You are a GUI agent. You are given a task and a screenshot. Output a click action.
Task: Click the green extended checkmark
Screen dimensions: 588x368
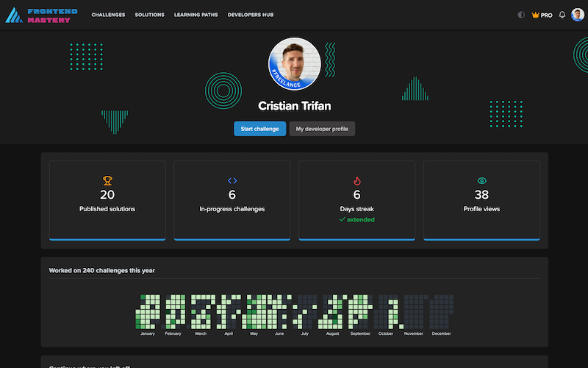click(x=343, y=219)
